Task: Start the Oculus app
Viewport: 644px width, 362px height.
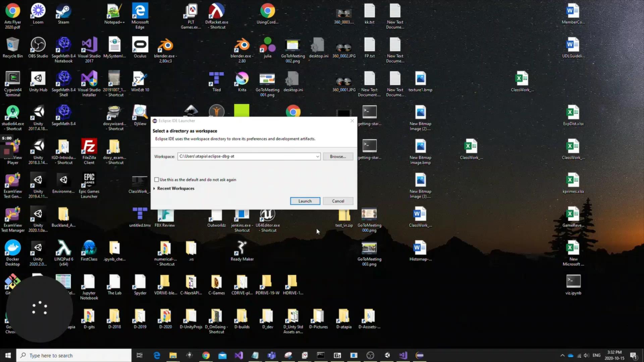Action: (140, 45)
